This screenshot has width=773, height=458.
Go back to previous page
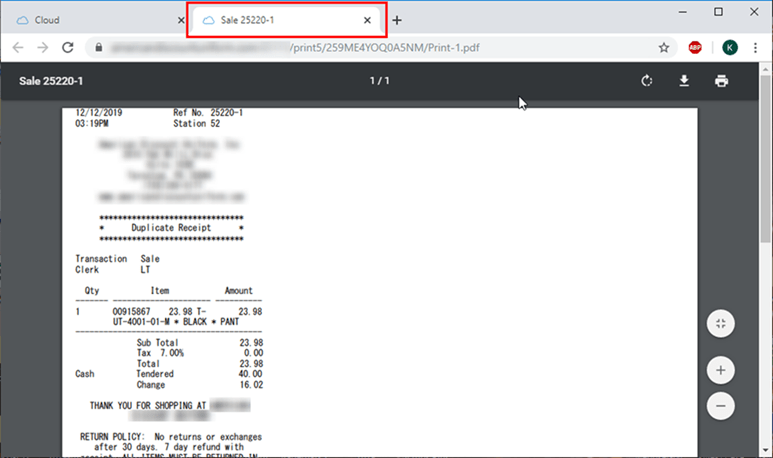tap(18, 47)
